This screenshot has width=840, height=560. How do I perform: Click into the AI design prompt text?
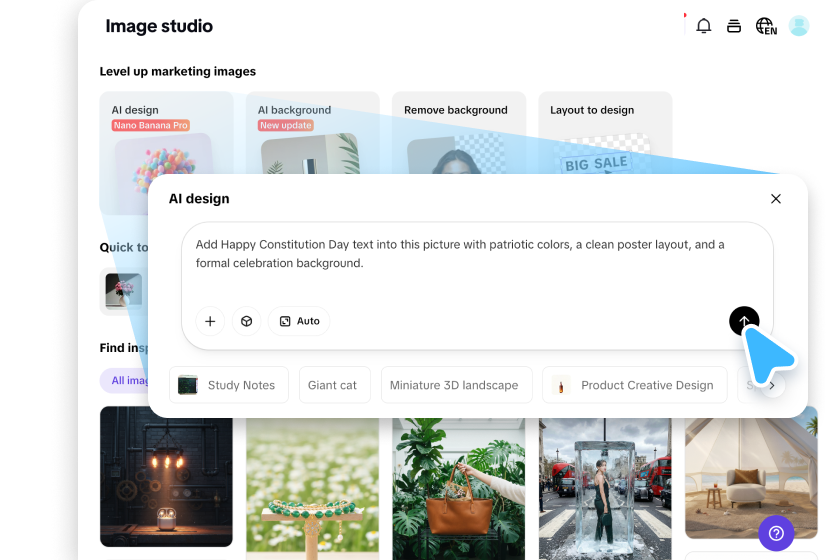[460, 254]
